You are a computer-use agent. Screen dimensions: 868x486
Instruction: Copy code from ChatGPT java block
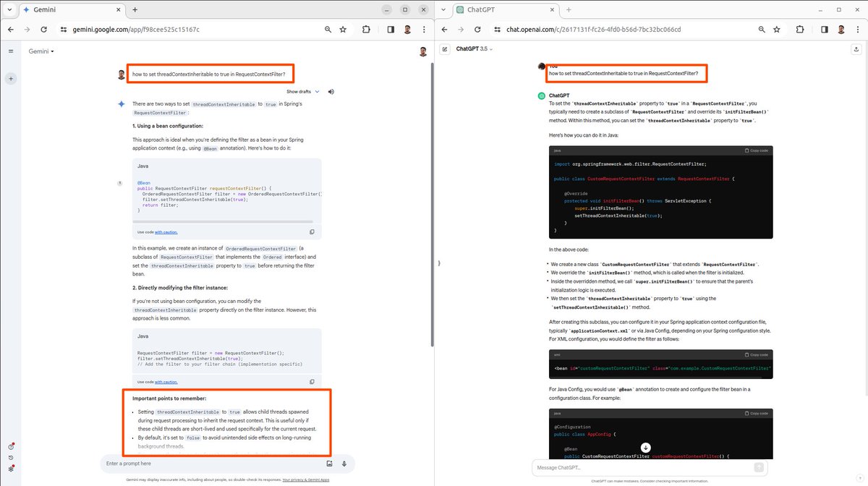point(756,150)
